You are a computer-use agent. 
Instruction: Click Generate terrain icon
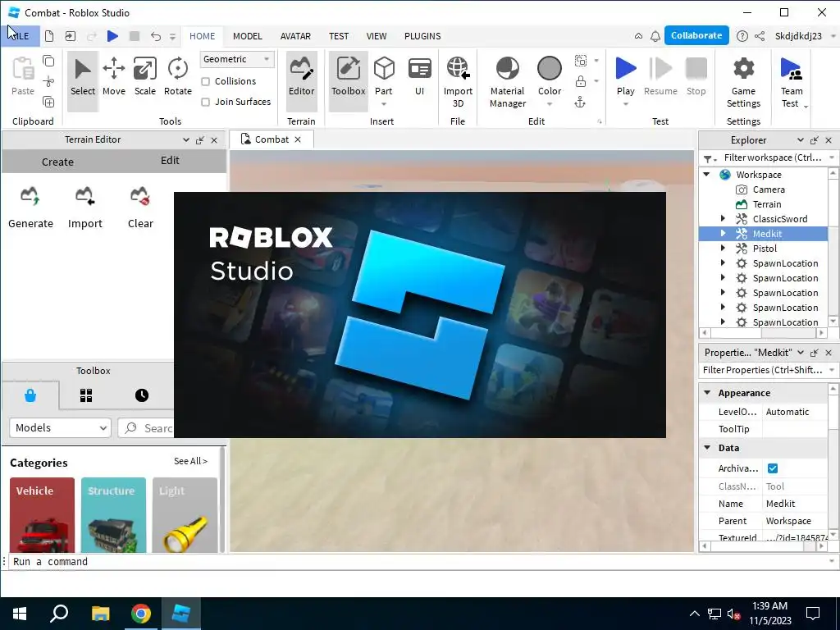tap(30, 197)
